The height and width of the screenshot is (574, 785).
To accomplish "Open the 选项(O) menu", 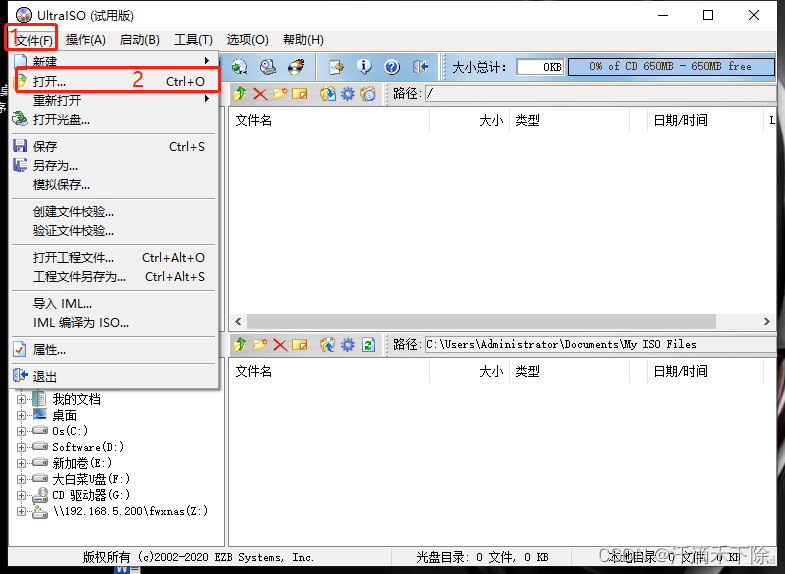I will [x=247, y=40].
